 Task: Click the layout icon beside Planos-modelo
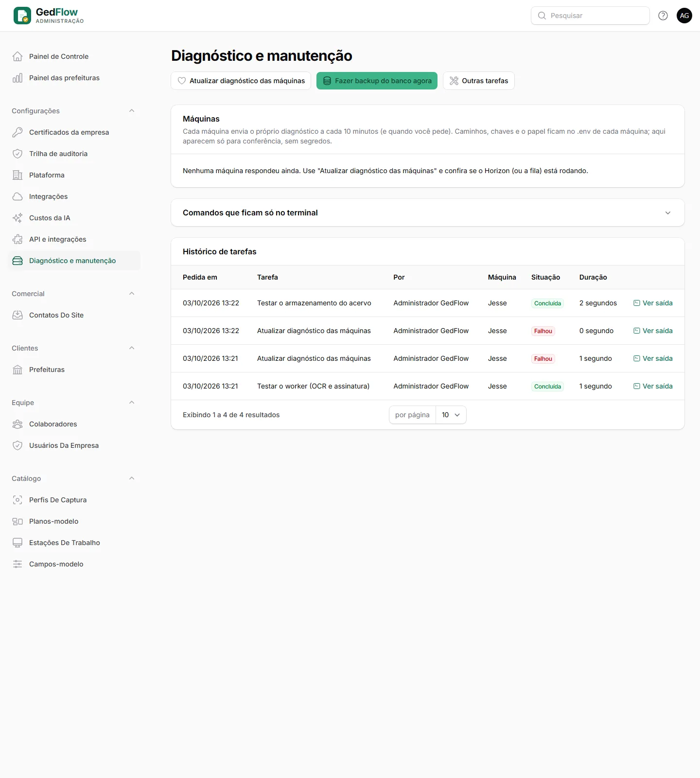click(x=17, y=521)
